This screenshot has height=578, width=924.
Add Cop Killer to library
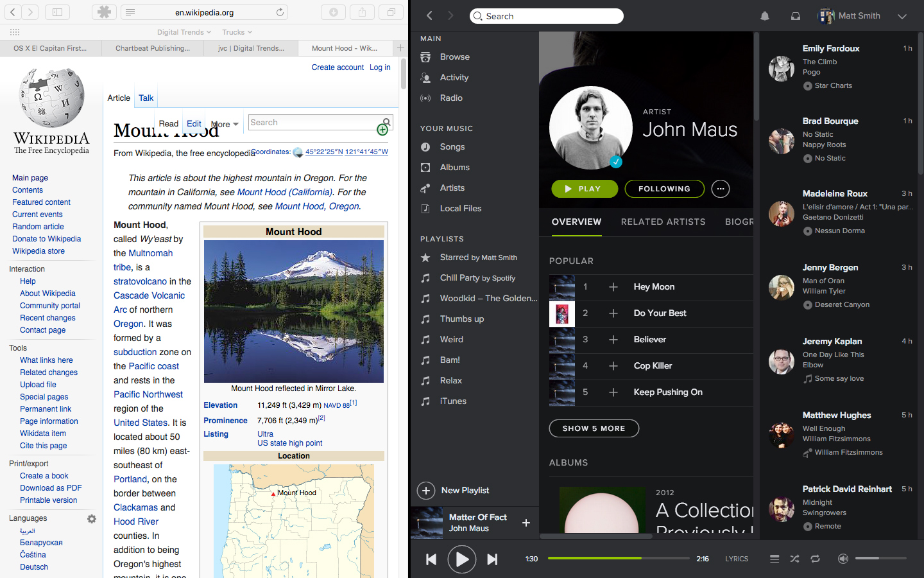613,366
